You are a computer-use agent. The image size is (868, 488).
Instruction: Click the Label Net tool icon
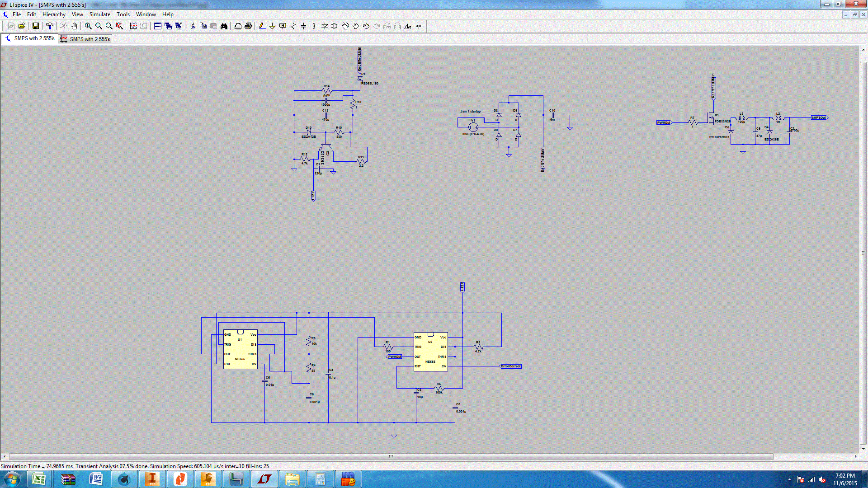click(x=283, y=26)
